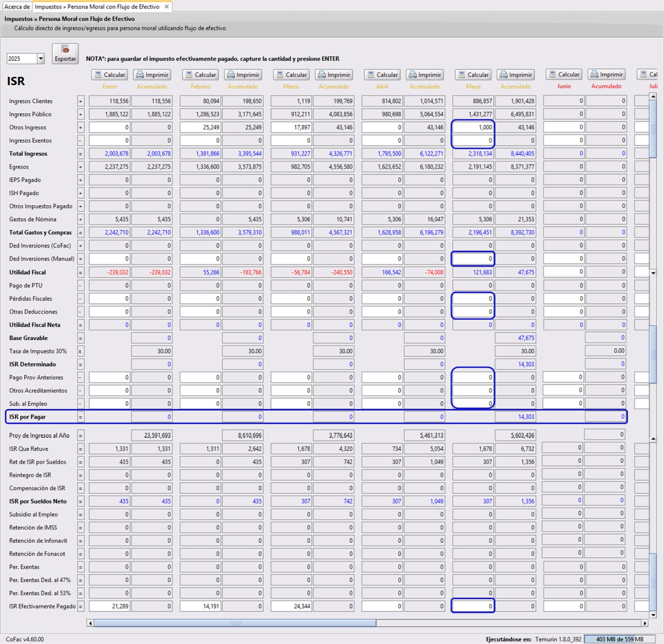This screenshot has width=664, height=644.
Task: Click the calculator icon on Febrero's Calcular button
Action: tap(190, 75)
